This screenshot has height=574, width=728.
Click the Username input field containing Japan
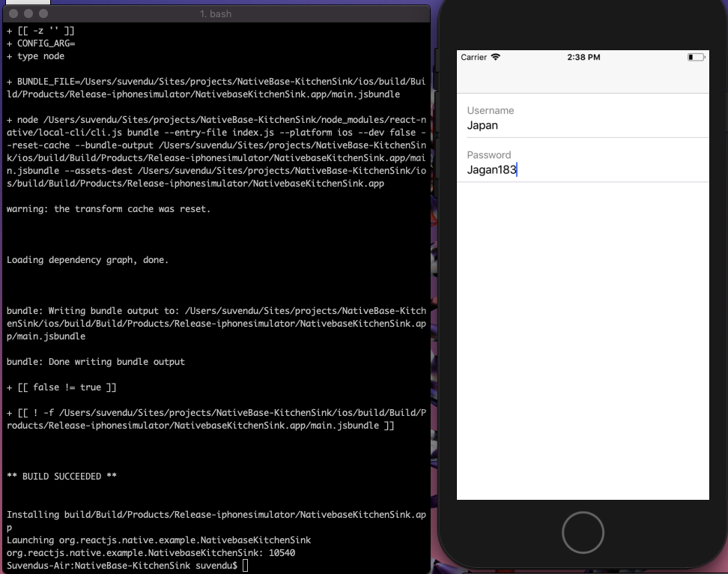click(x=587, y=125)
